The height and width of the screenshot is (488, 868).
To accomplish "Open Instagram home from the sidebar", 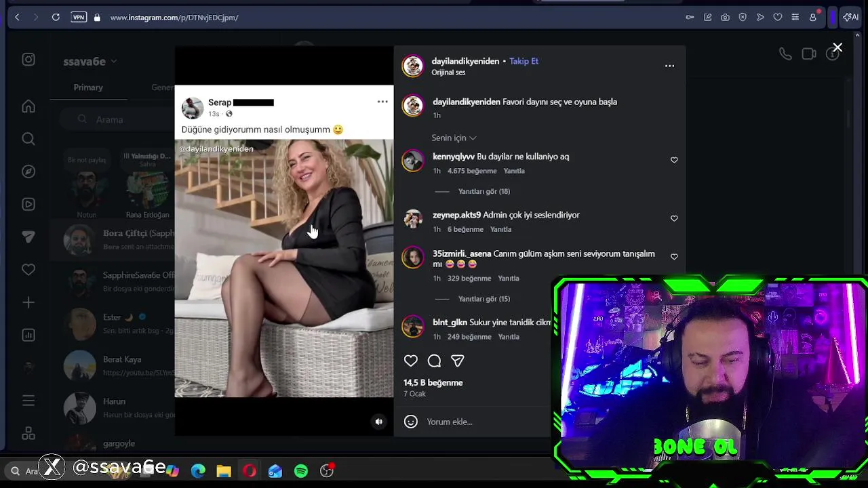I will pyautogui.click(x=28, y=106).
